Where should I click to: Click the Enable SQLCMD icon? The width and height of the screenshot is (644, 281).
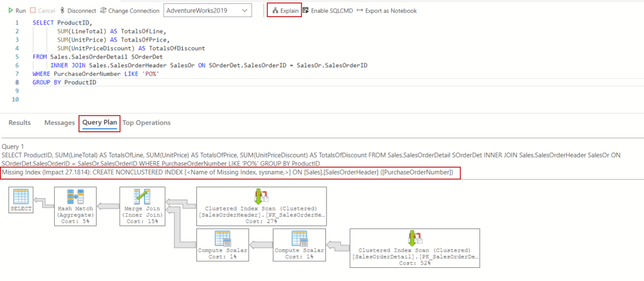306,11
